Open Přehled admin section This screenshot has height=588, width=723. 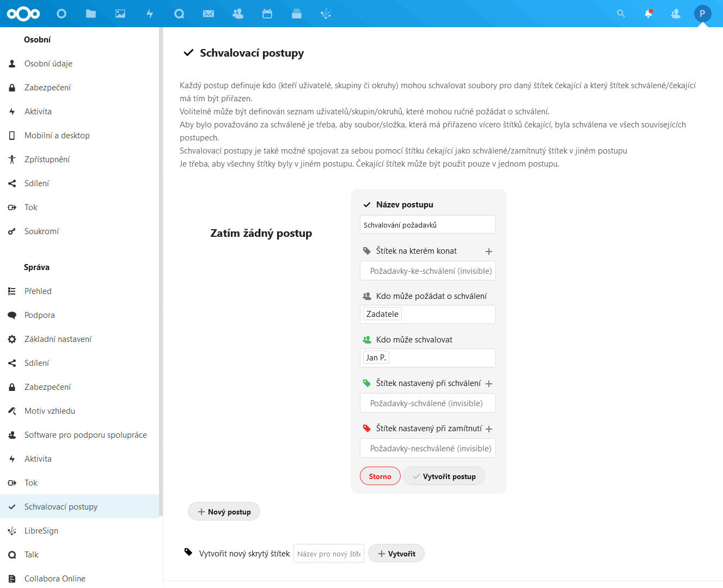coord(79,291)
